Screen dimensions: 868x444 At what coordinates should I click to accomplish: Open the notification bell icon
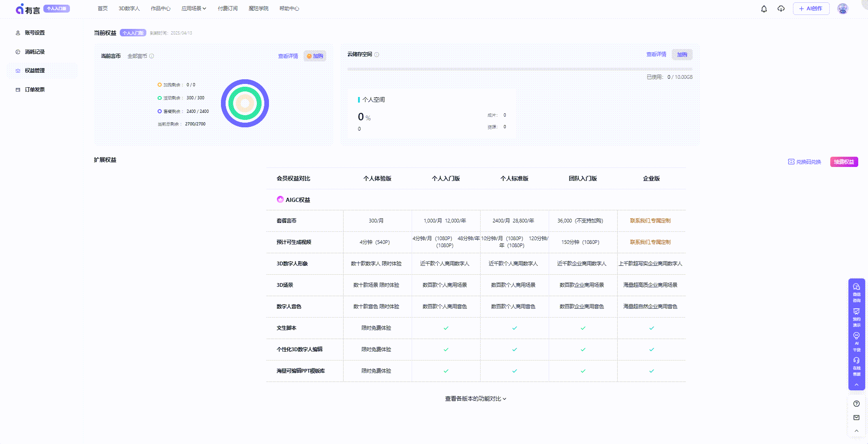tap(764, 9)
